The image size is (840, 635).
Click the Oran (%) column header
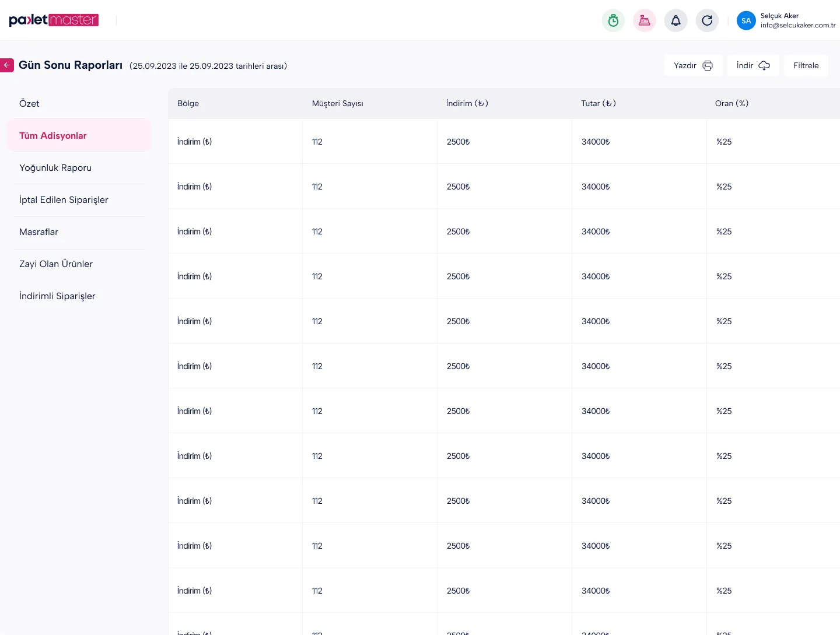click(x=731, y=103)
